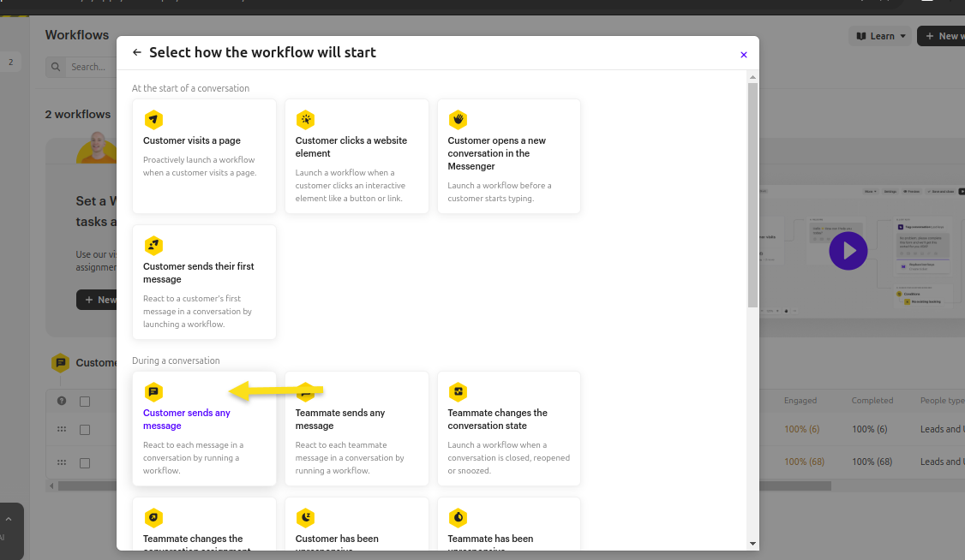This screenshot has height=560, width=965.
Task: Click the Customer sends any message chat icon
Action: (x=153, y=391)
